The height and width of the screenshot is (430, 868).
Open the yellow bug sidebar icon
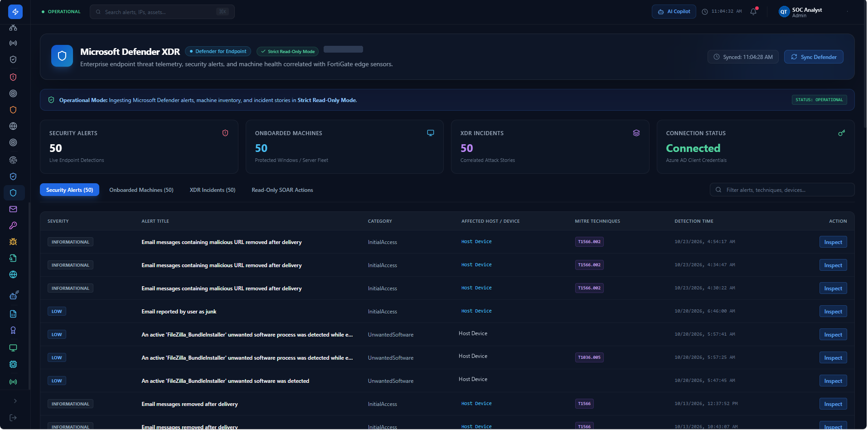tap(13, 242)
